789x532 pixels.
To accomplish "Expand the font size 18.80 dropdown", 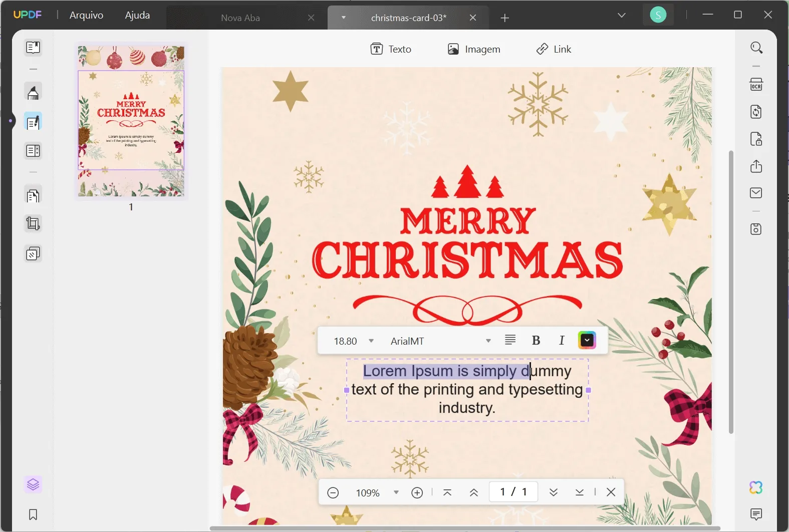I will (371, 341).
